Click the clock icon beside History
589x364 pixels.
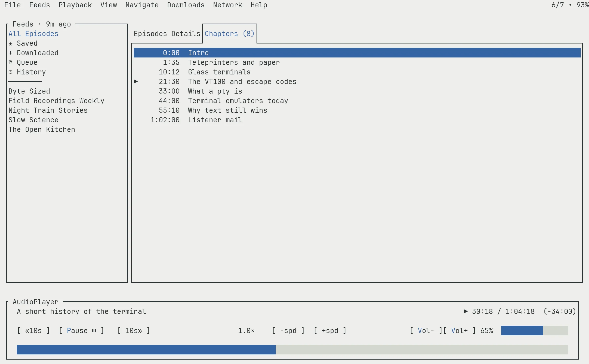[x=11, y=72]
